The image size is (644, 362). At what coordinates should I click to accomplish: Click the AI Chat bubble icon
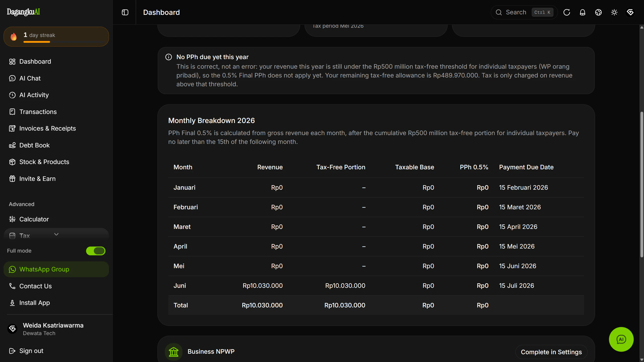point(12,78)
